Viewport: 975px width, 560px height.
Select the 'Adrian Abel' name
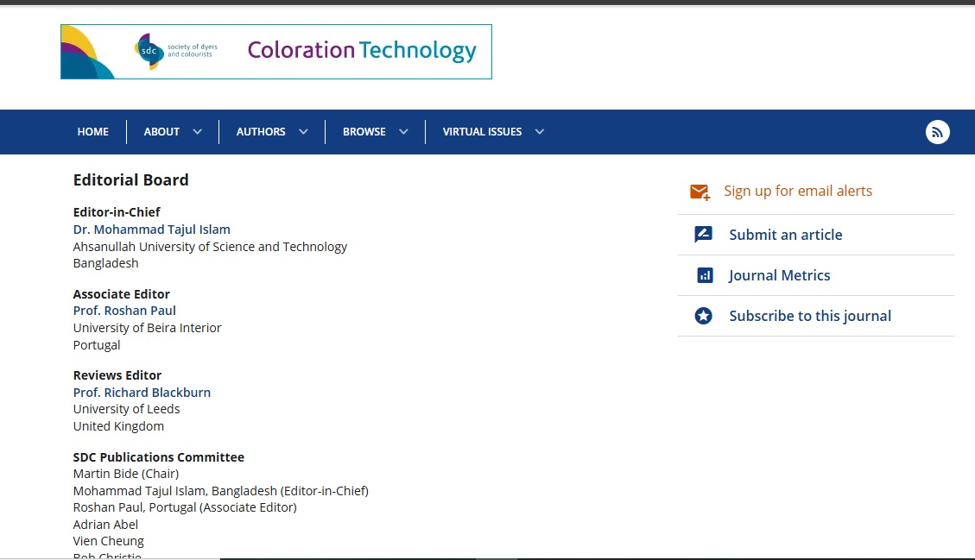pyautogui.click(x=105, y=525)
